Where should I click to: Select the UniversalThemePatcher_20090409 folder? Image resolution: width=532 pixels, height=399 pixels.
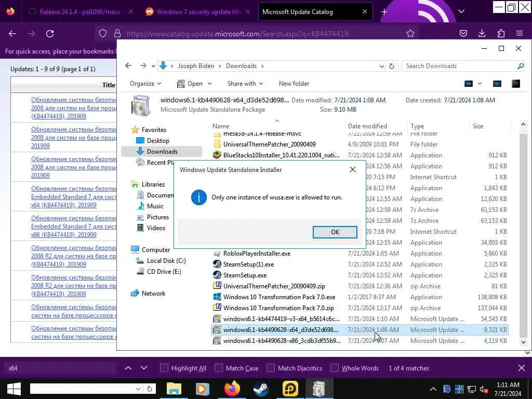(x=270, y=144)
